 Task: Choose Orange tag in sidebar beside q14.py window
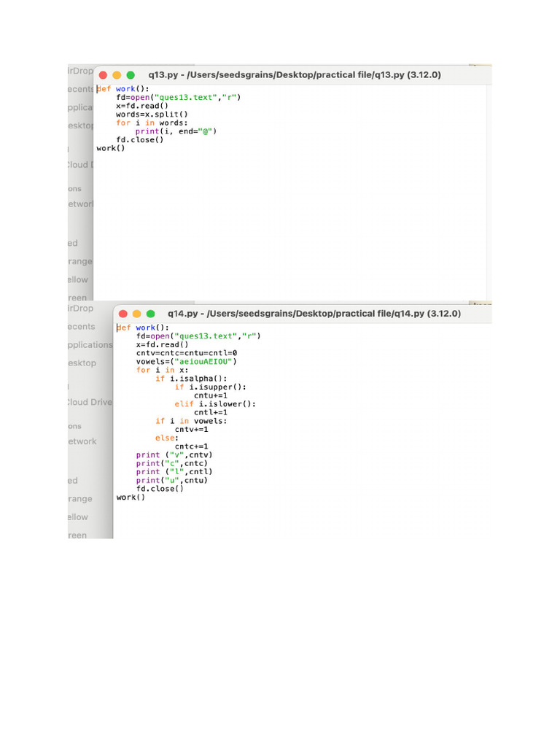(80, 499)
